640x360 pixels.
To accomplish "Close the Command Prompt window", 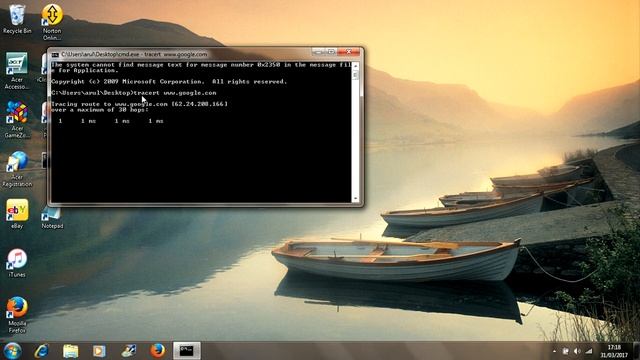I will pyautogui.click(x=349, y=52).
